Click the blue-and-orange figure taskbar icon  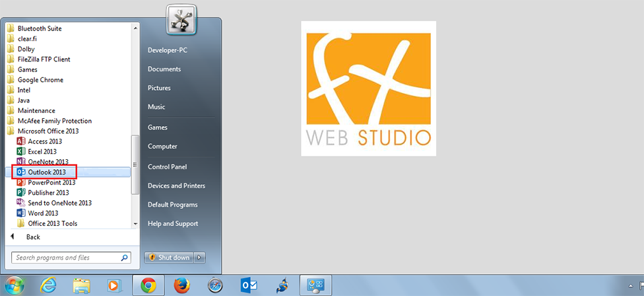(282, 285)
